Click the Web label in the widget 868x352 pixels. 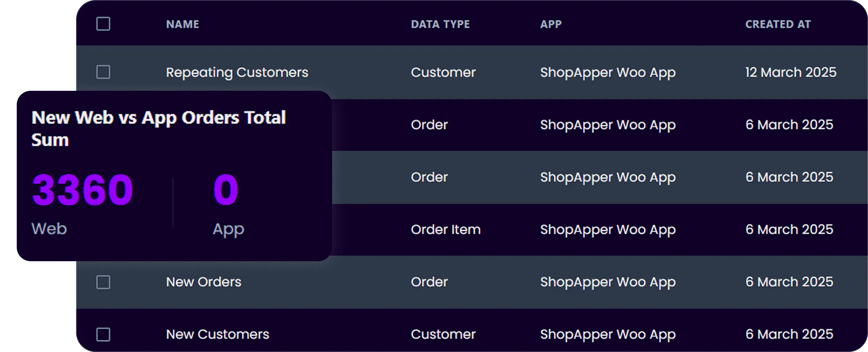(49, 229)
